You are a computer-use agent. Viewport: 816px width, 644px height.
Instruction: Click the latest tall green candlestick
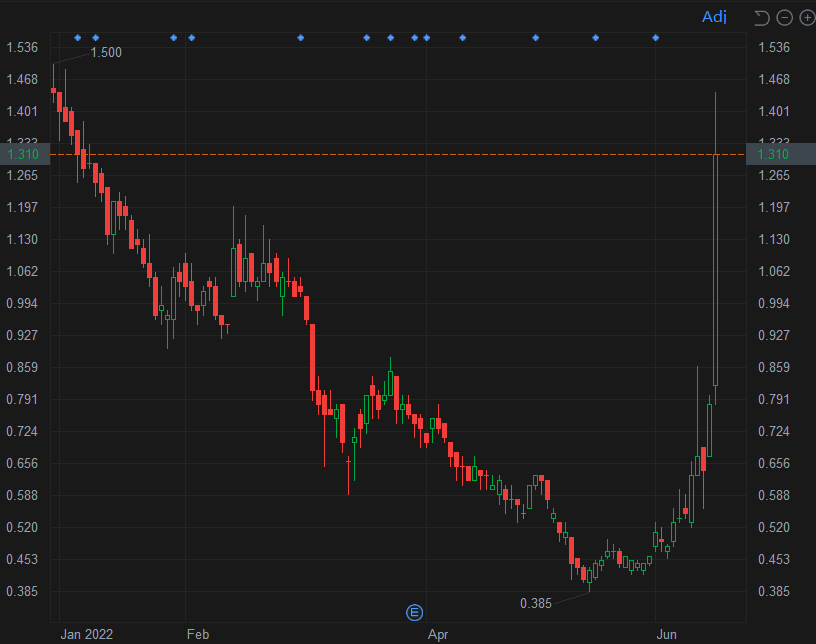coord(716,271)
